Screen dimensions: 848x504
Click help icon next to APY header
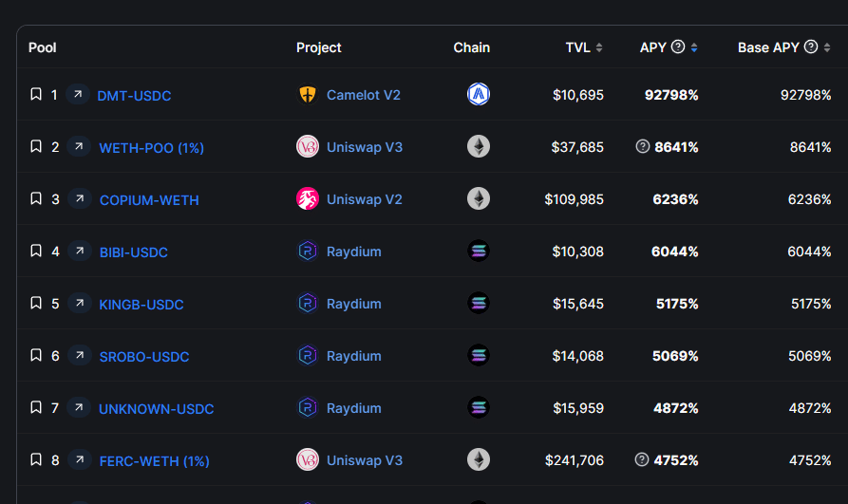[678, 47]
